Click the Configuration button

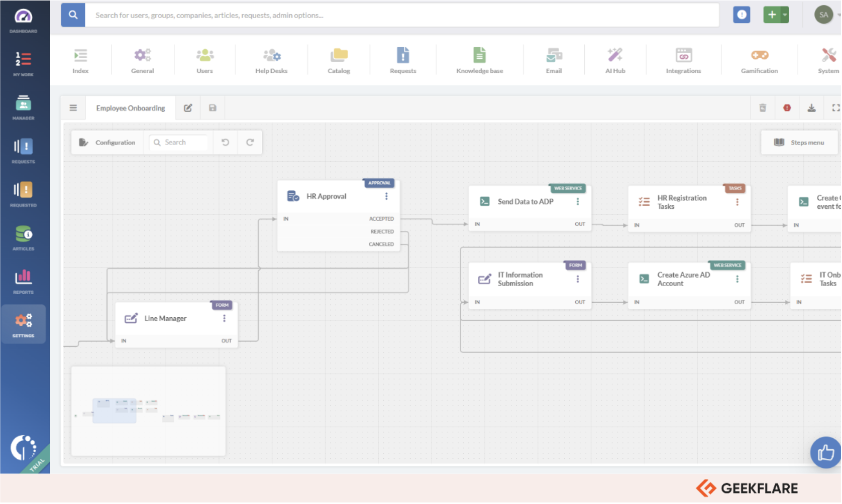tap(108, 143)
